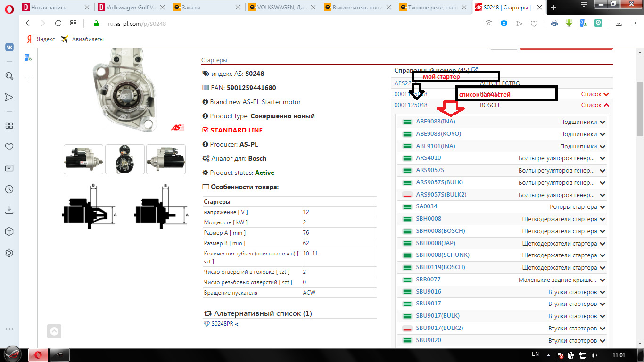Viewport: 644px width, 362px height.
Task: Open downloads from the sidebar
Action: click(9, 210)
